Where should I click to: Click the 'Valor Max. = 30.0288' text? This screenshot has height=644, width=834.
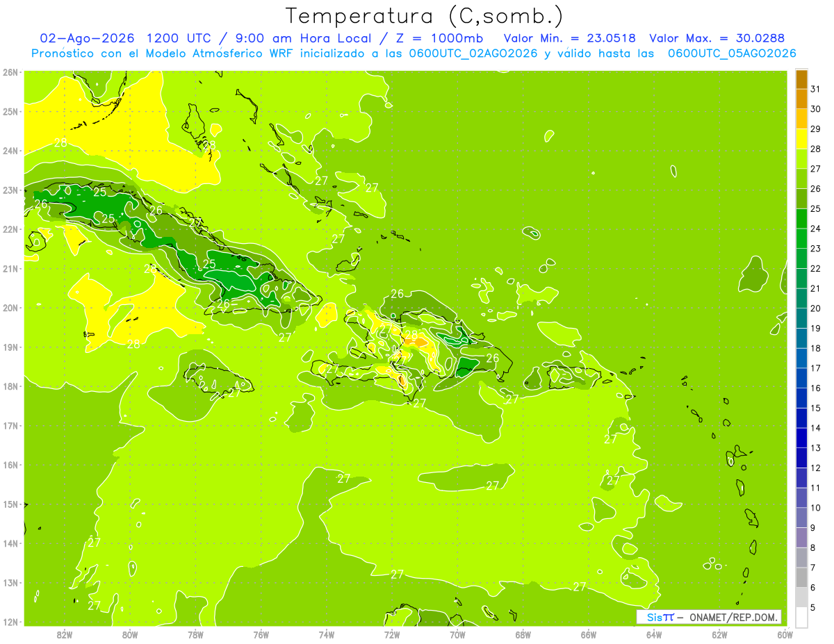click(716, 38)
